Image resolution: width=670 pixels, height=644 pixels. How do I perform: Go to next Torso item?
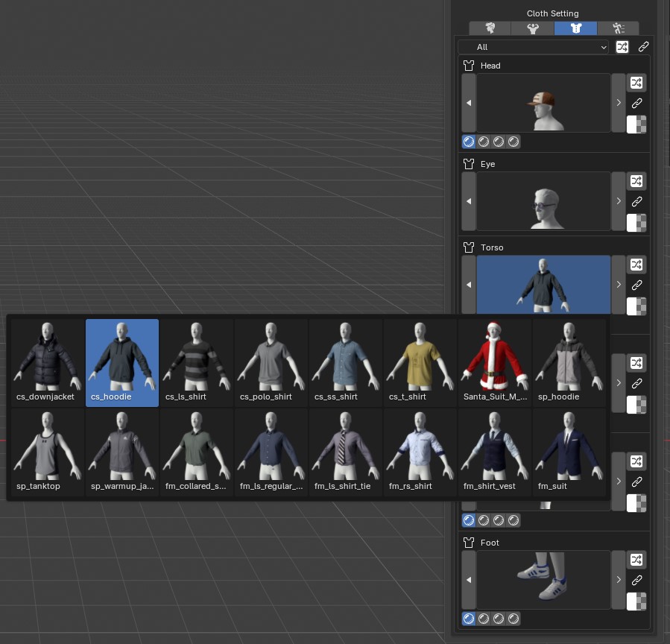[619, 285]
